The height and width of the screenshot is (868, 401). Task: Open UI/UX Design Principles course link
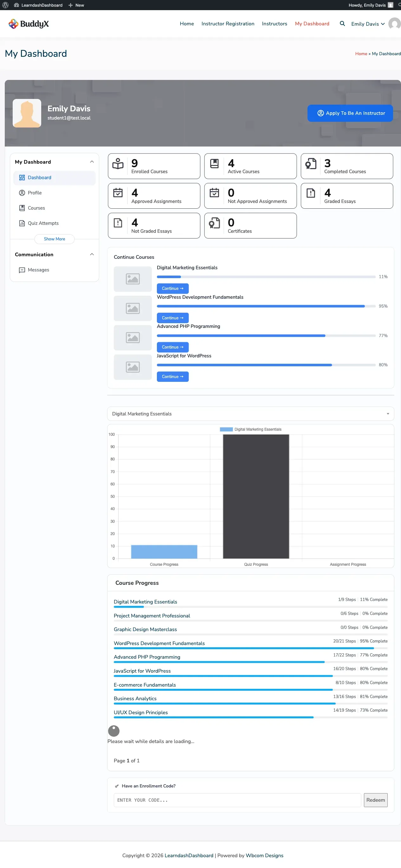pyautogui.click(x=141, y=712)
